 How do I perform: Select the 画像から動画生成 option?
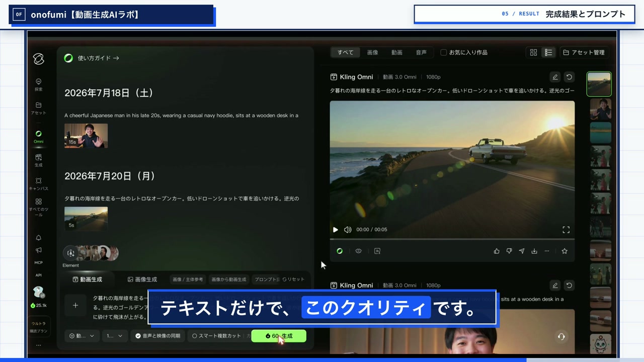click(x=229, y=279)
